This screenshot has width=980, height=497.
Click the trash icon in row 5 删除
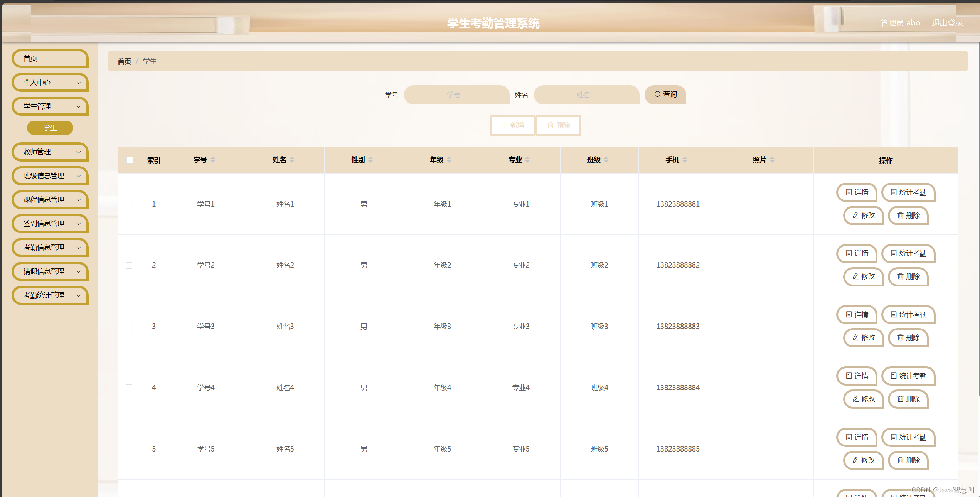coord(900,460)
